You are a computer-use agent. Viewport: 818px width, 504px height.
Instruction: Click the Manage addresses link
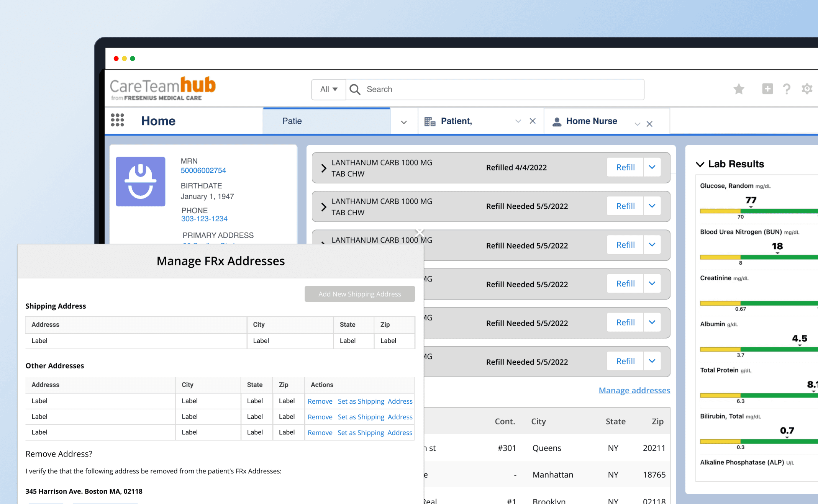[x=634, y=390]
